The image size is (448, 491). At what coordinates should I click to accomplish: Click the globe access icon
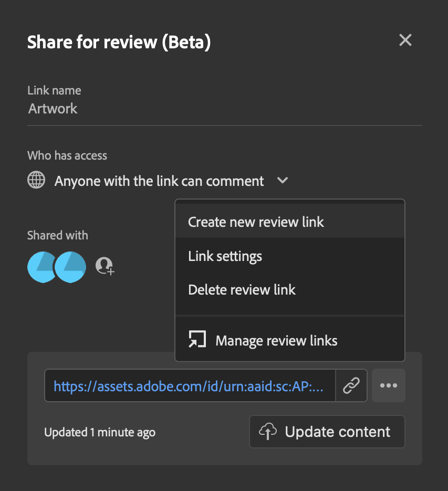pos(36,180)
